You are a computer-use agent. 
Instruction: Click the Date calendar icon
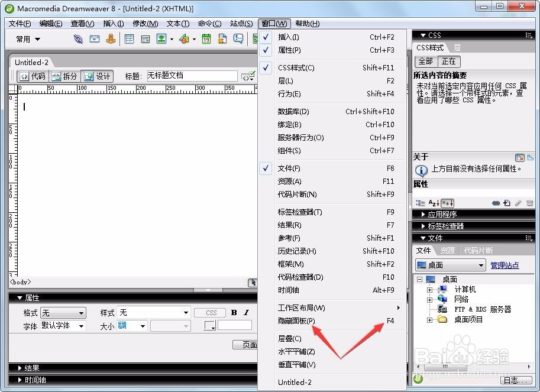(x=206, y=39)
